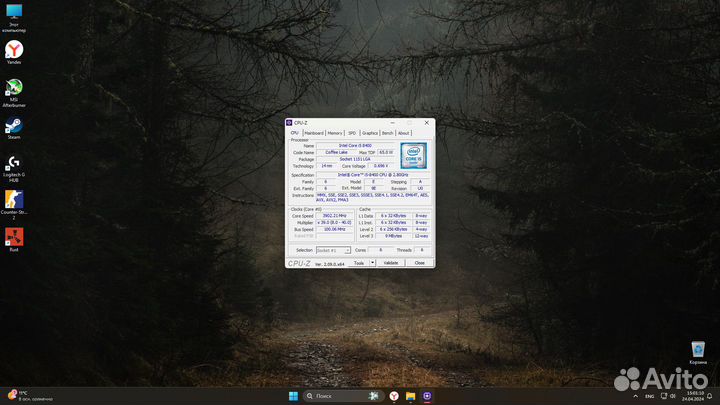Open the Steam desktop shortcut

pos(14,126)
